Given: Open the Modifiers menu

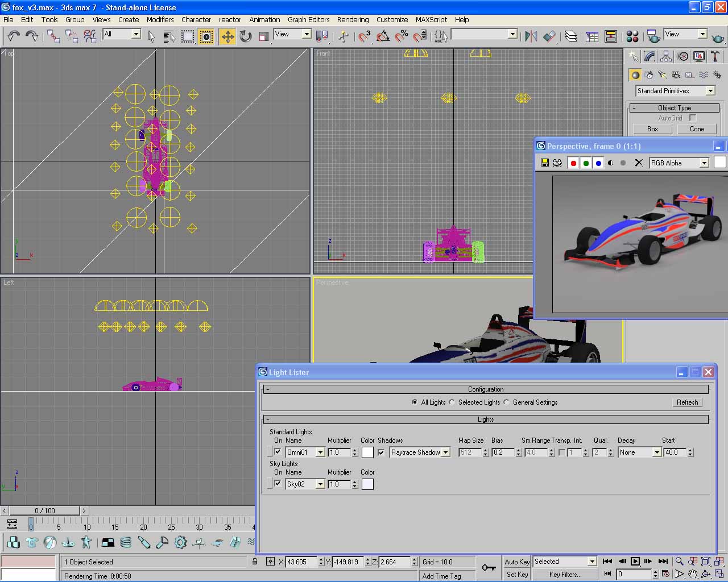Looking at the screenshot, I should pos(160,19).
